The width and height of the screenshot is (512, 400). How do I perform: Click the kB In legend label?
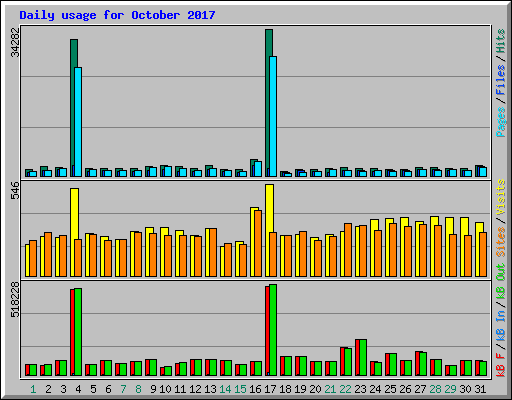click(x=500, y=325)
